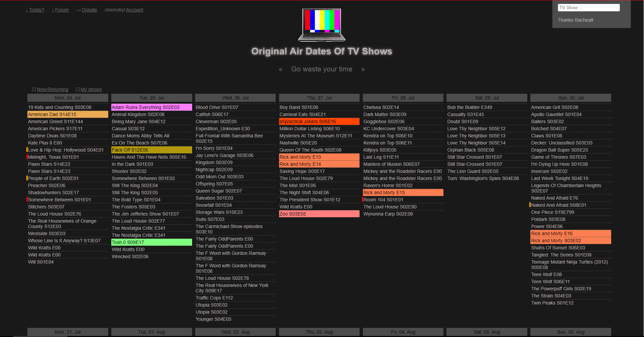Screen dimensions: 644x337
Task: Open the Account link
Action: (135, 10)
